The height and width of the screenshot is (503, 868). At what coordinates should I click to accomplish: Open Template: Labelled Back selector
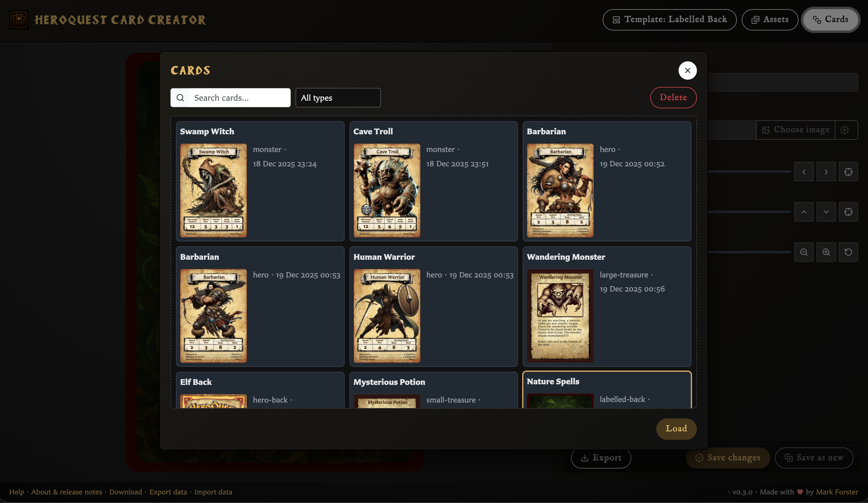(x=669, y=20)
